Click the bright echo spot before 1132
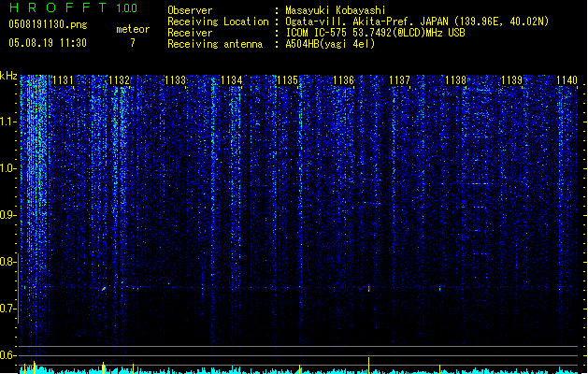Screen dimensions: 588x374 pyautogui.click(x=104, y=289)
